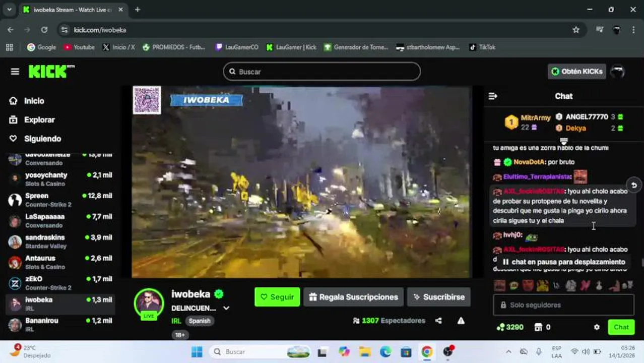
Task: Open the TikTok bookmark
Action: pos(482,47)
